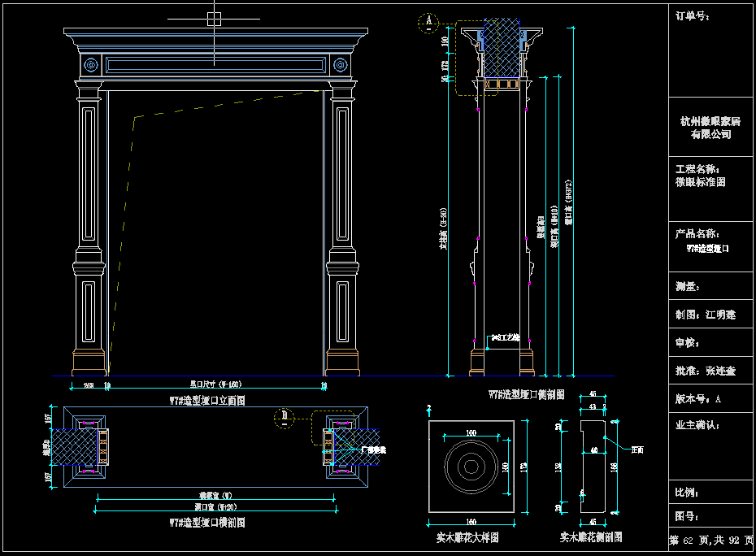This screenshot has height=556, width=756.
Task: Click the 订单号 field in title block
Action: coord(693,16)
